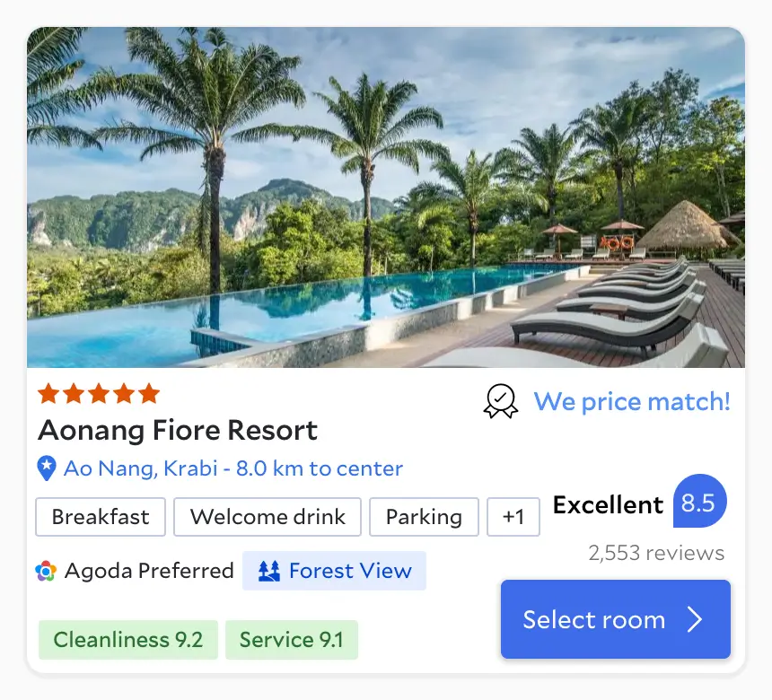This screenshot has width=772, height=700.
Task: Click the Cleanliness 9.2 score tag
Action: pos(128,640)
